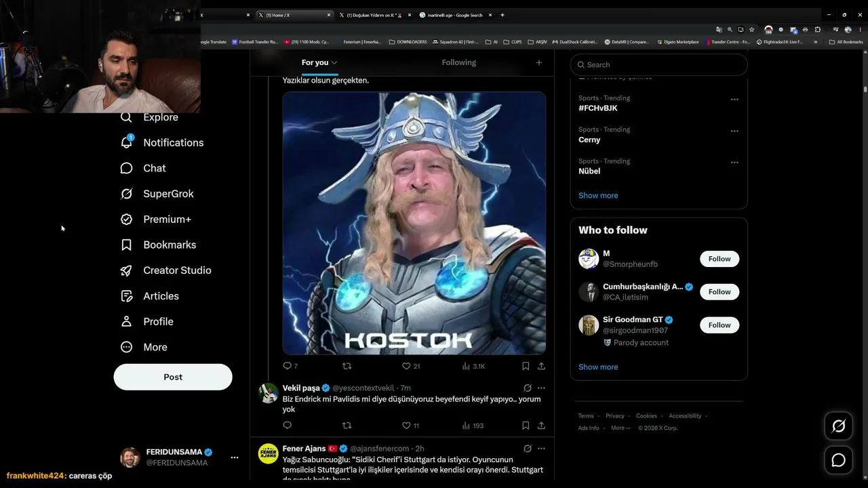The image size is (868, 488).
Task: Share the Kostok image post
Action: pos(541,366)
